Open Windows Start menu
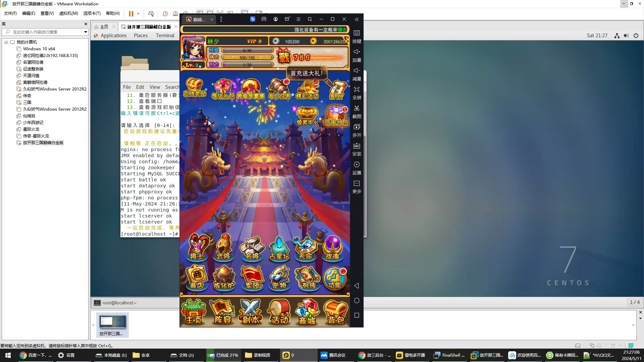This screenshot has width=644, height=362. [8, 355]
